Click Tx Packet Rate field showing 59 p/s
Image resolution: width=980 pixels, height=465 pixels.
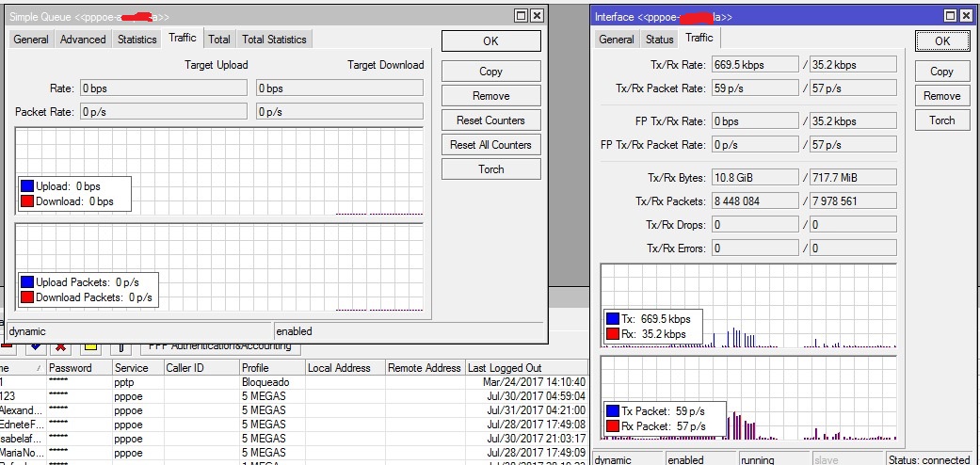click(x=755, y=88)
